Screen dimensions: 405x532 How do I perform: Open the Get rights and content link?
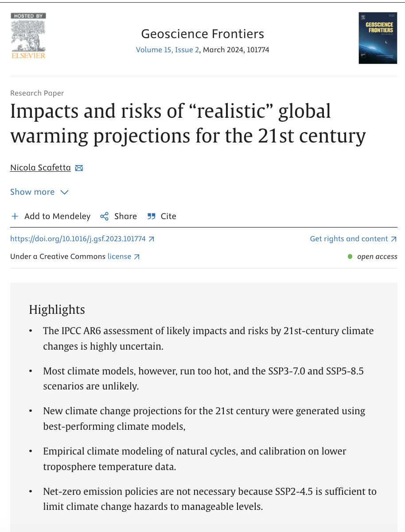pos(349,239)
